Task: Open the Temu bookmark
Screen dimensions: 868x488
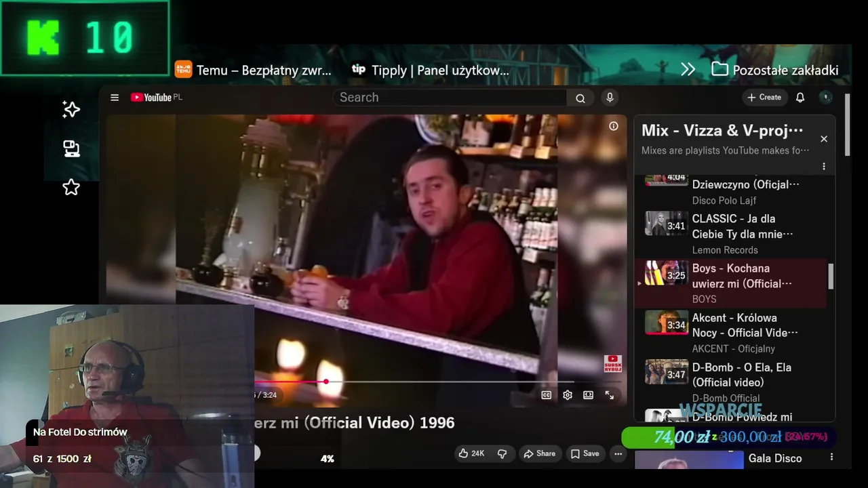Action: [253, 70]
